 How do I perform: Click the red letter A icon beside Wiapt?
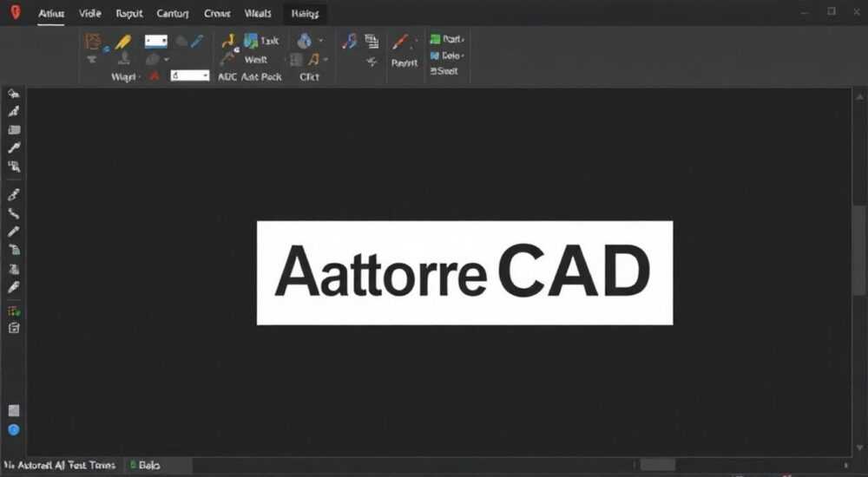click(155, 76)
